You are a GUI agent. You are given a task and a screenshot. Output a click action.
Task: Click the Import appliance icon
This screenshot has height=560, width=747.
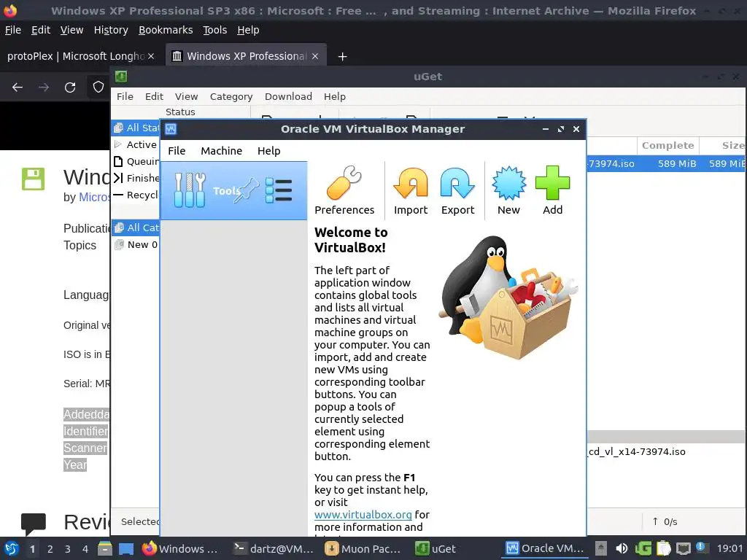click(x=410, y=190)
